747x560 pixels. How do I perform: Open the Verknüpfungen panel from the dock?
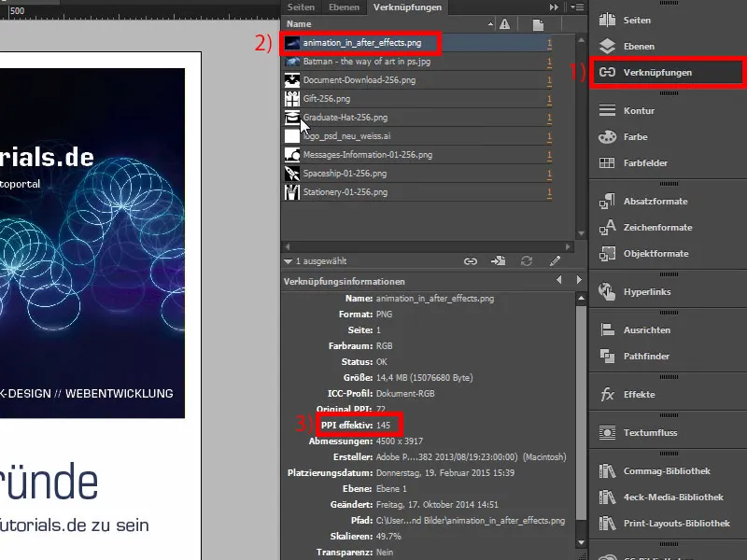(x=667, y=73)
